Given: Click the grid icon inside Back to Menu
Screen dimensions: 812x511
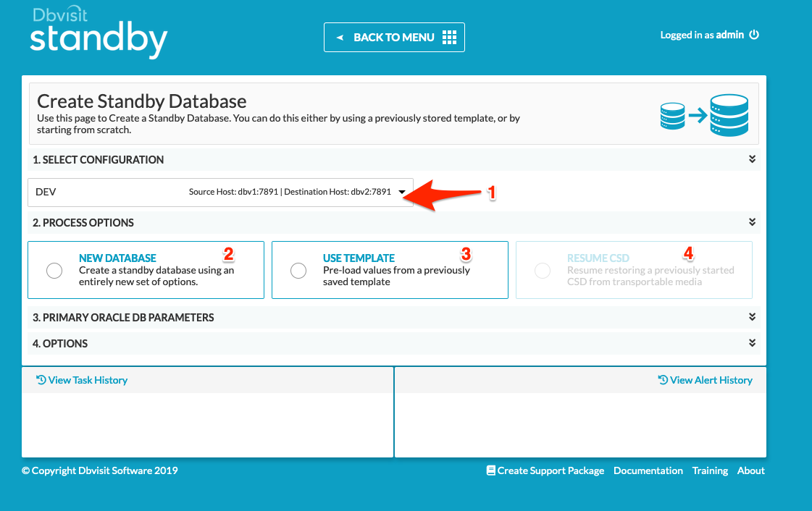Looking at the screenshot, I should click(x=451, y=37).
